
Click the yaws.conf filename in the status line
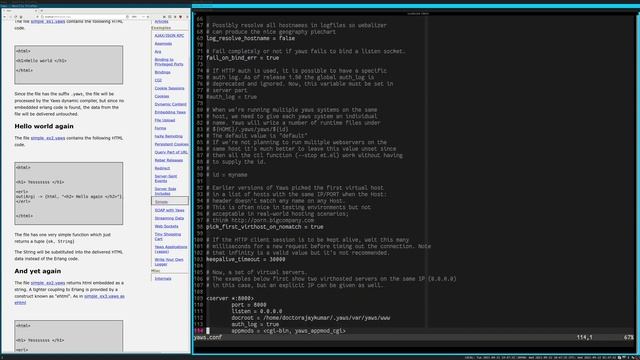coord(208,338)
